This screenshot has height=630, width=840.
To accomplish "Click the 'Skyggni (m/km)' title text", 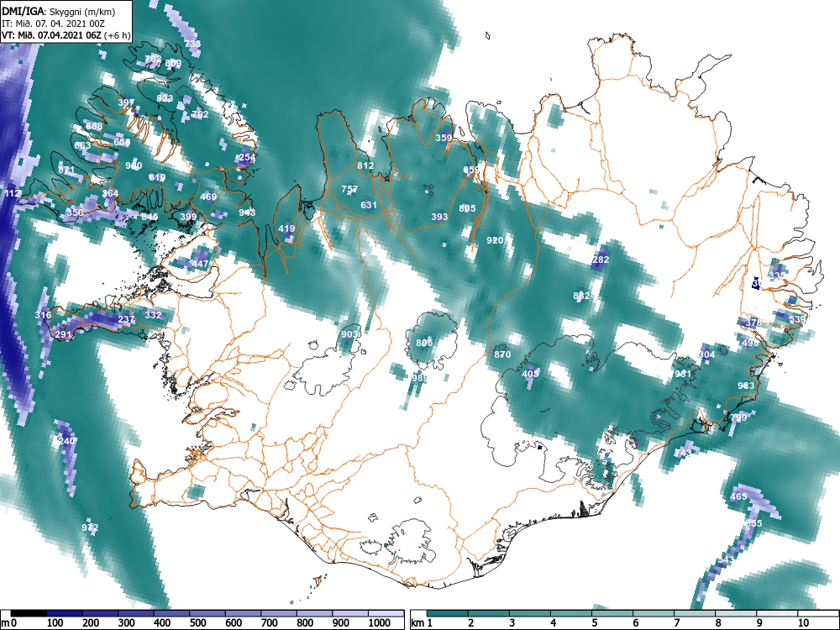I will point(81,11).
